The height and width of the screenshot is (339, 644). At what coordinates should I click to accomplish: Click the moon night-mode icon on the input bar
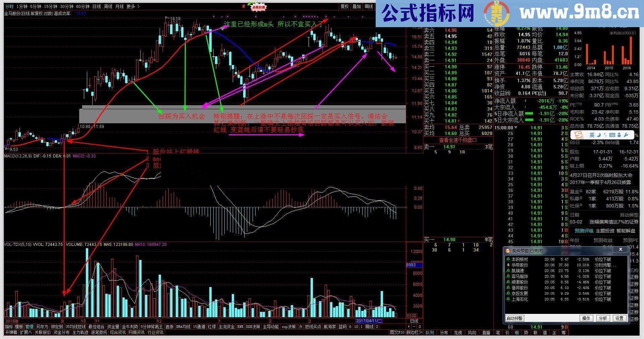click(x=599, y=135)
